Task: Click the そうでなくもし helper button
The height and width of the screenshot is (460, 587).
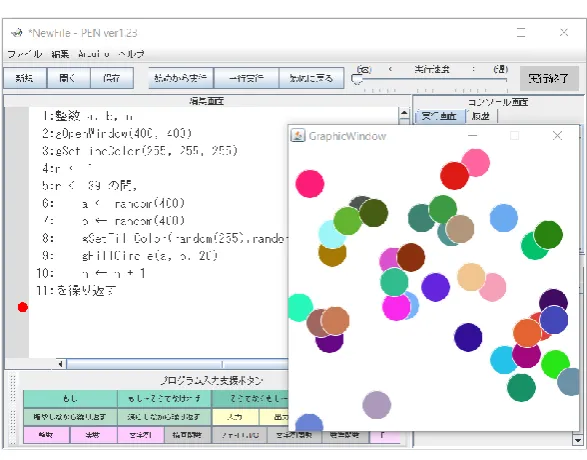Action: coord(250,399)
